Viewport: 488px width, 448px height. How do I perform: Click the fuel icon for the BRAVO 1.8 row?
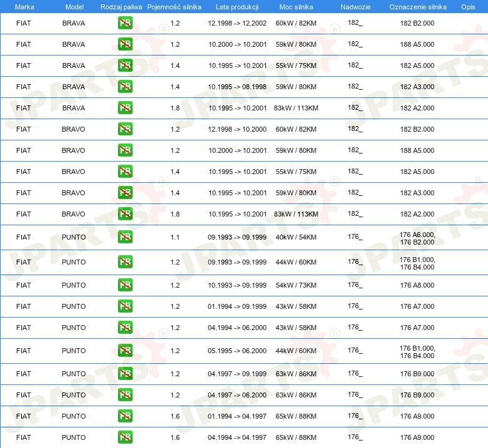pyautogui.click(x=125, y=214)
